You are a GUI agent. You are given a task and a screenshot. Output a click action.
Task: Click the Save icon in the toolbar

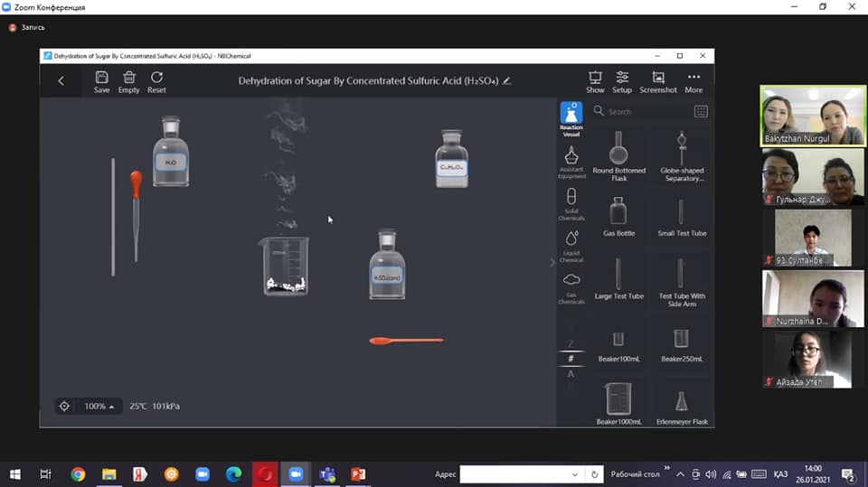click(x=101, y=81)
